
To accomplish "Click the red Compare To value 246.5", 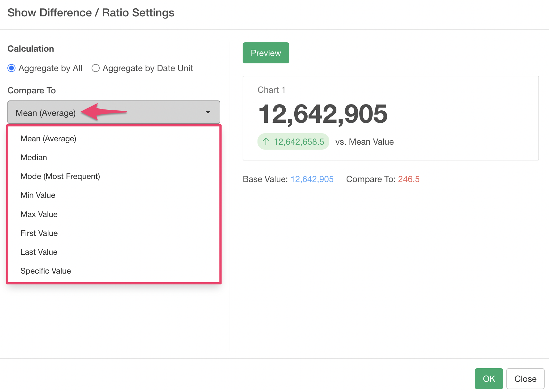I will [x=409, y=179].
